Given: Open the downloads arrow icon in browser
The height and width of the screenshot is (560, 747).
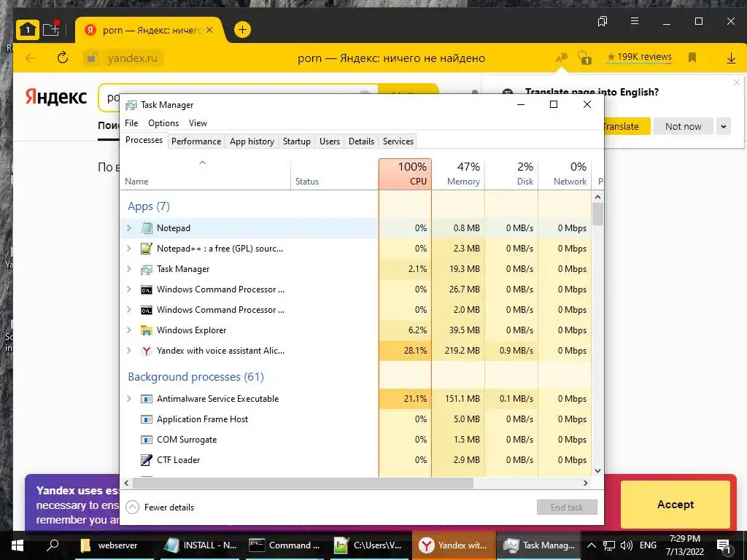Looking at the screenshot, I should pyautogui.click(x=731, y=58).
